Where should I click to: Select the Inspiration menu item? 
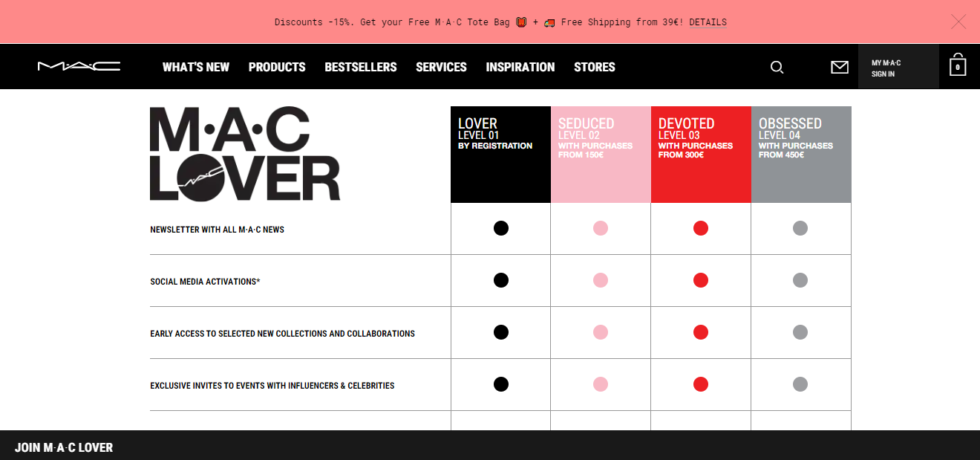coord(520,67)
